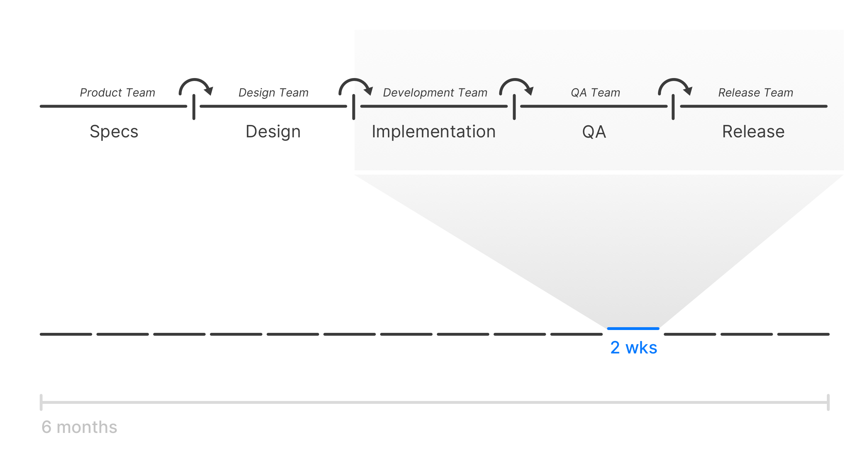Select the "Design Team" italic label

[x=273, y=93]
